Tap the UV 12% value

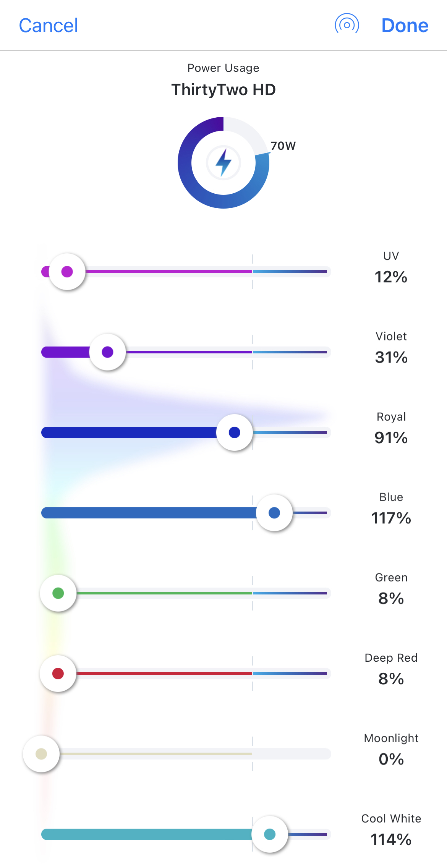point(391,277)
